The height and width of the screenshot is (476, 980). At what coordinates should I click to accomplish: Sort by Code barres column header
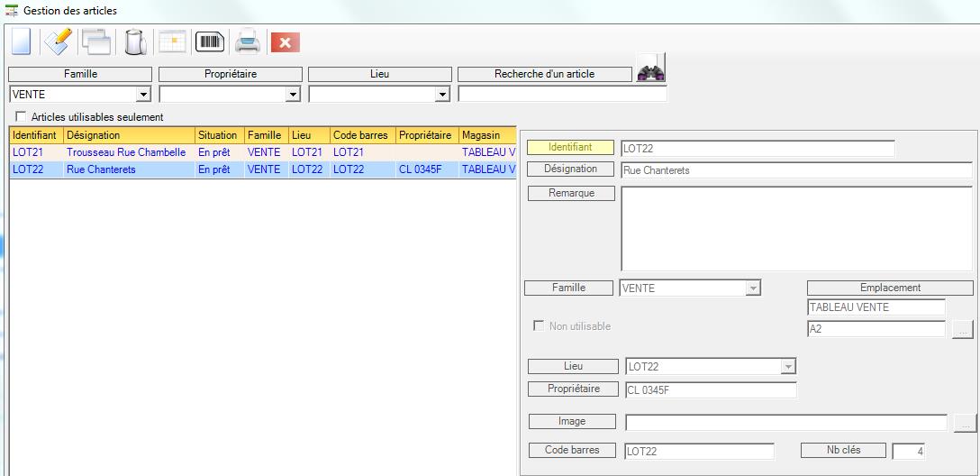(363, 135)
